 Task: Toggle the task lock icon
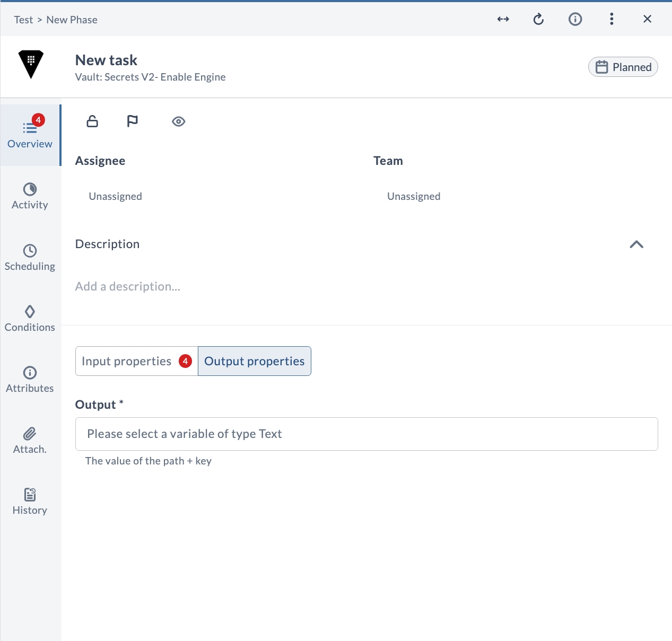(x=92, y=121)
